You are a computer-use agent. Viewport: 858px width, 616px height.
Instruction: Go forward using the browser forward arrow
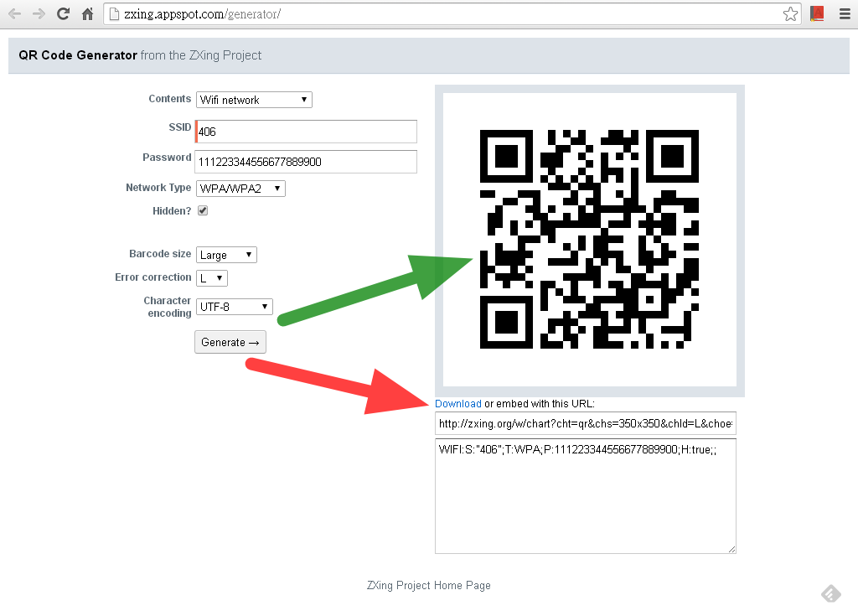click(x=39, y=13)
